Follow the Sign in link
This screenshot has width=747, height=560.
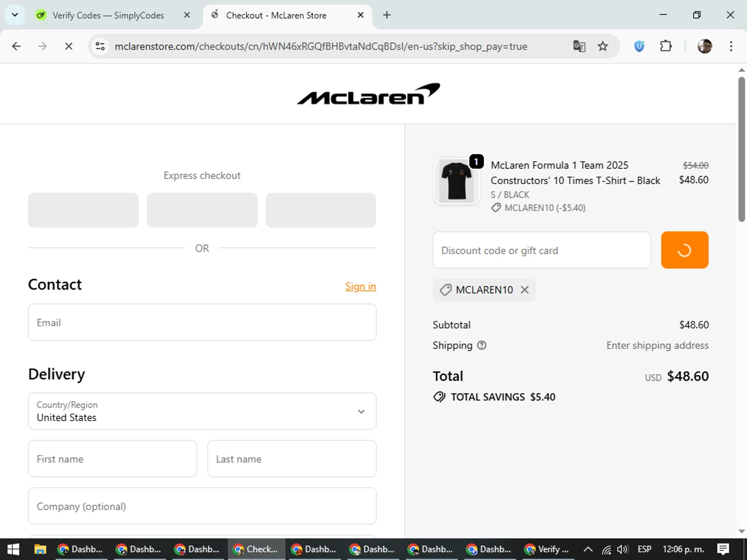click(361, 286)
